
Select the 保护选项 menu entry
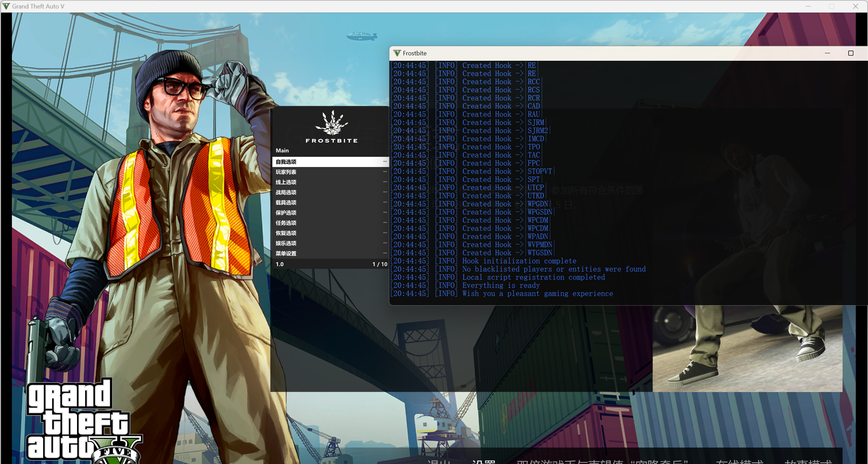tap(286, 213)
